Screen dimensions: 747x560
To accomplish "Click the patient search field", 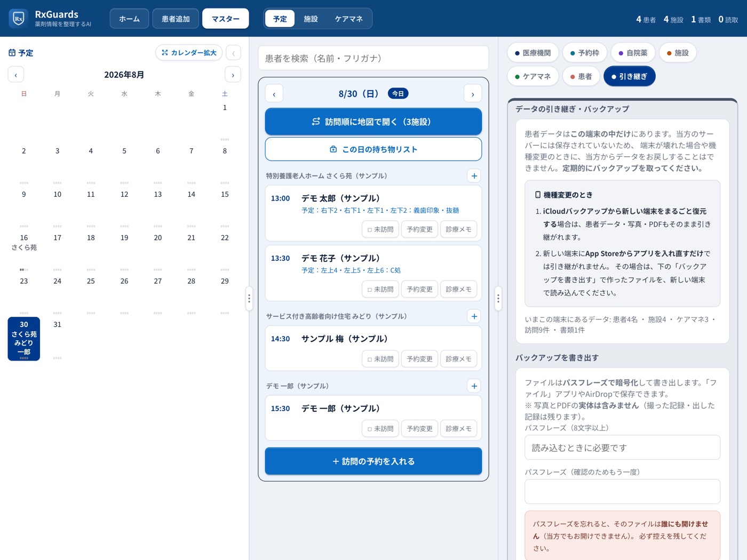I will pos(373,58).
